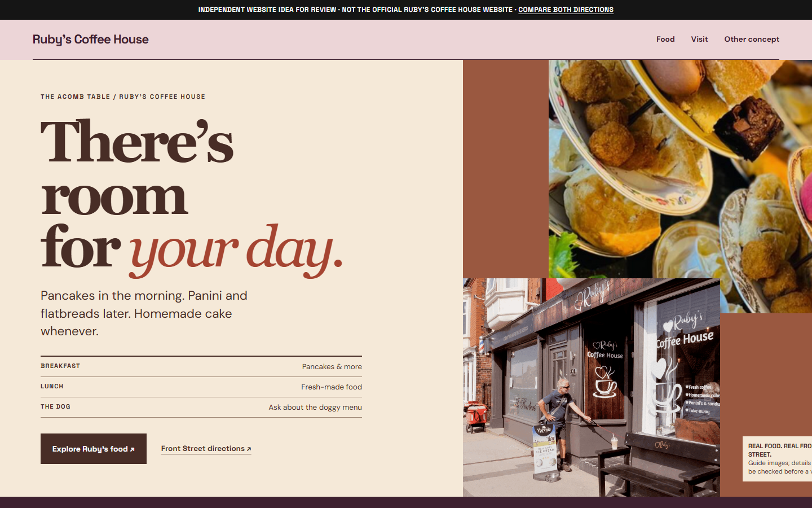The width and height of the screenshot is (812, 508).
Task: Click the 'There's room for your day' headline
Action: tap(192, 196)
